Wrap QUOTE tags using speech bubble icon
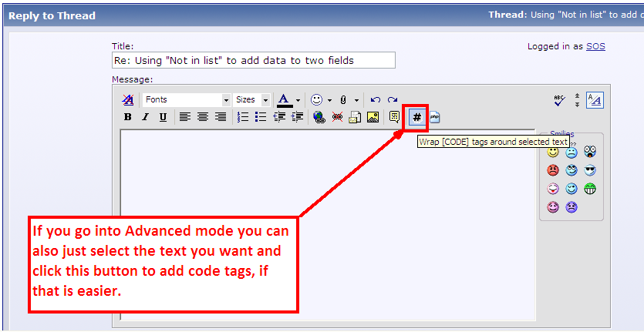The width and height of the screenshot is (644, 332). (x=395, y=118)
